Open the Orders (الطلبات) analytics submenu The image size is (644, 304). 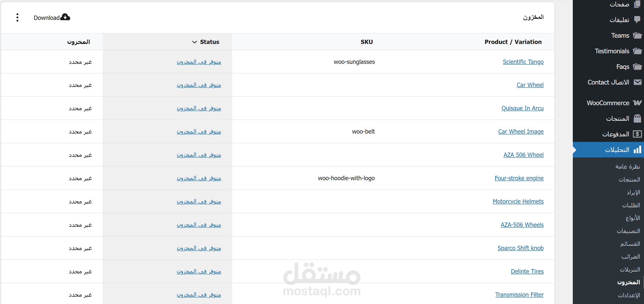click(631, 205)
